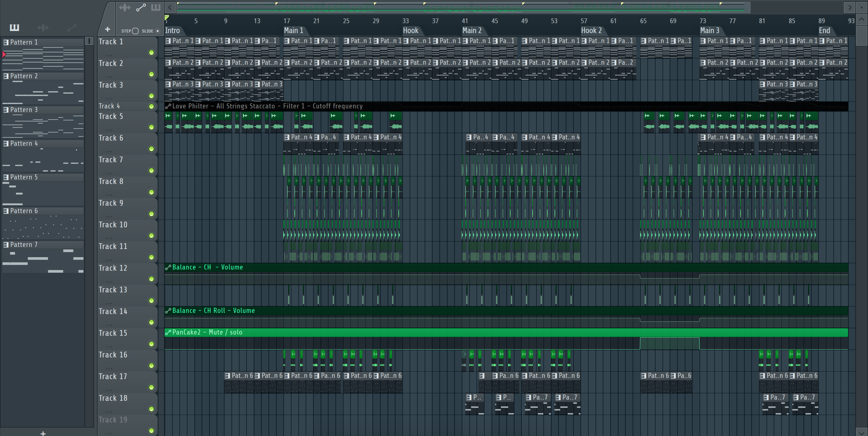Mute Track 10 with its green LED

point(151,236)
